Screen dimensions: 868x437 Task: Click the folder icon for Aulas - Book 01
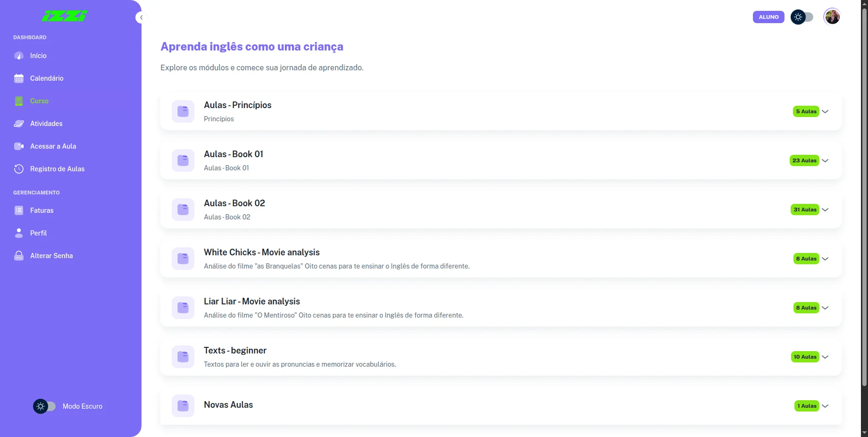click(183, 160)
